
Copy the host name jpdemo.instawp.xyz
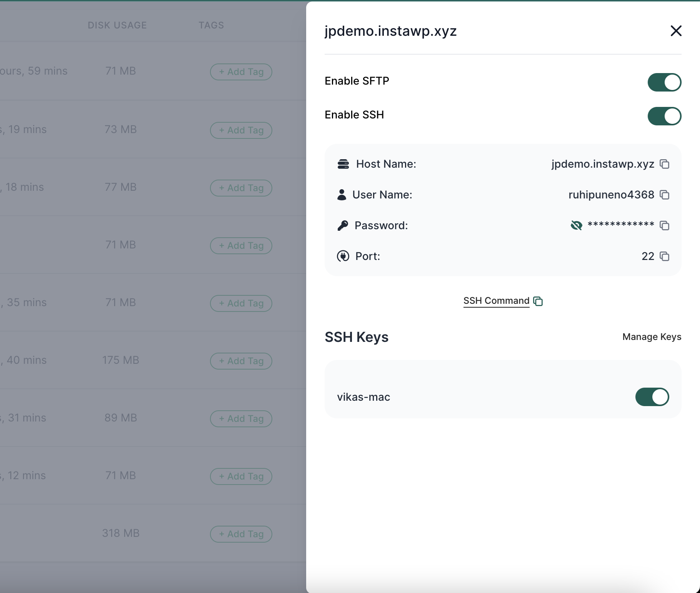click(x=665, y=164)
